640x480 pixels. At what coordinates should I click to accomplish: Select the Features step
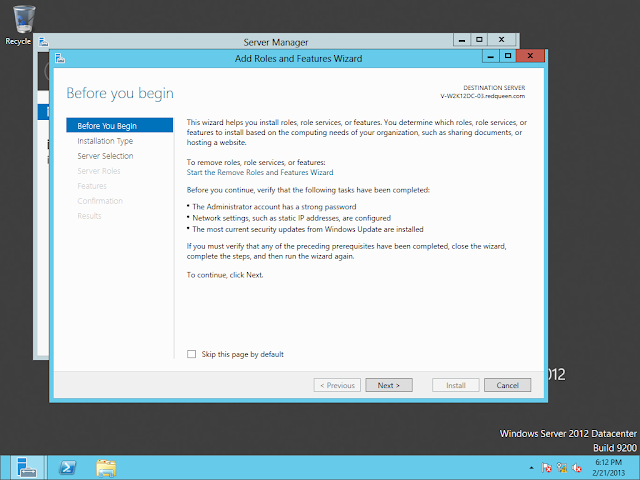click(92, 186)
